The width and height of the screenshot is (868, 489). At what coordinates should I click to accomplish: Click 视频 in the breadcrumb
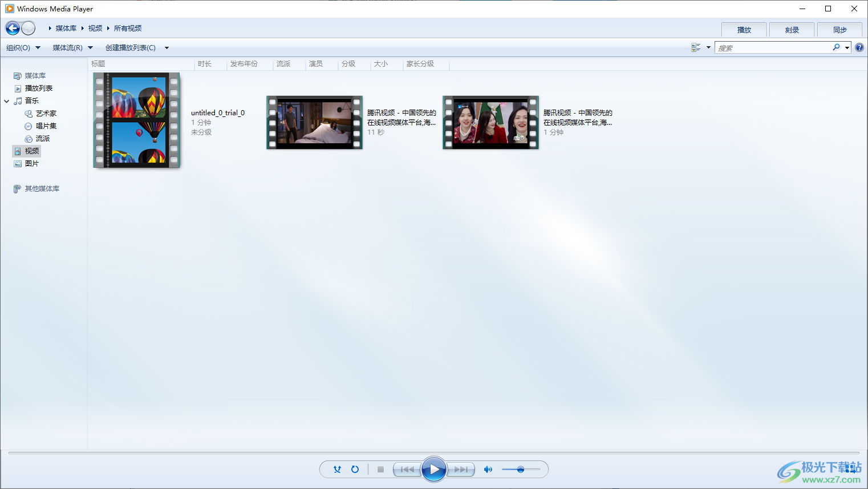(95, 28)
